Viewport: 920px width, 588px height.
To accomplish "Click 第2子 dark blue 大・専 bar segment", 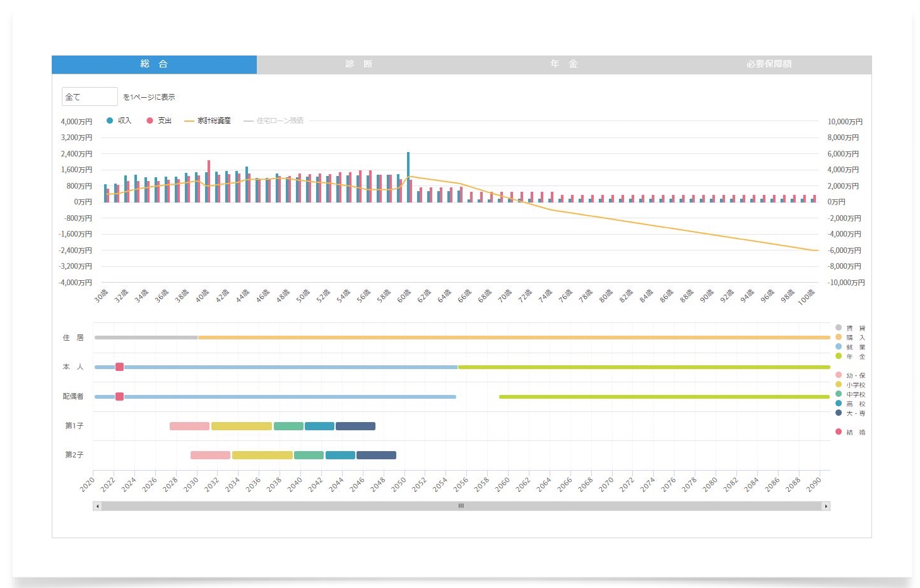I will [x=376, y=456].
